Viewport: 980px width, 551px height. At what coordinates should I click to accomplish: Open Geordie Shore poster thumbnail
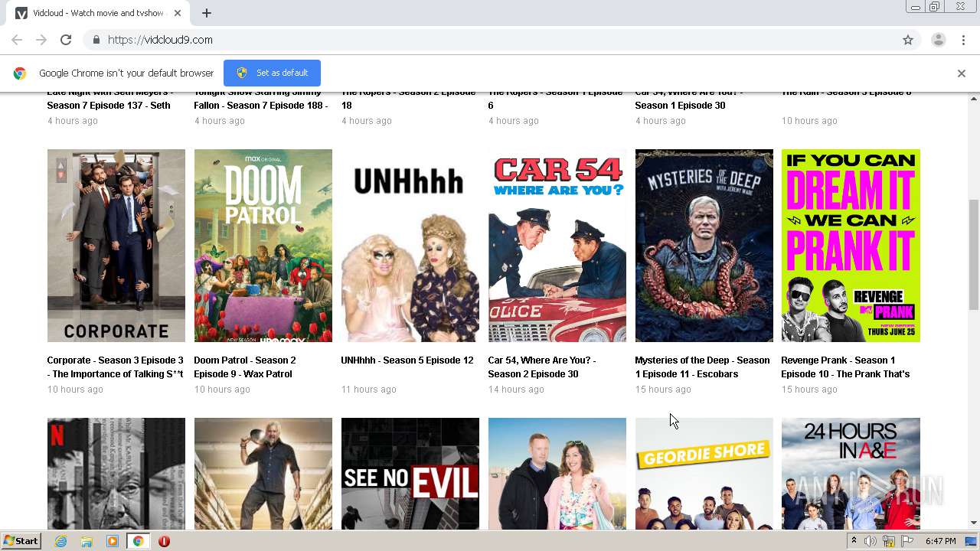[x=704, y=474]
